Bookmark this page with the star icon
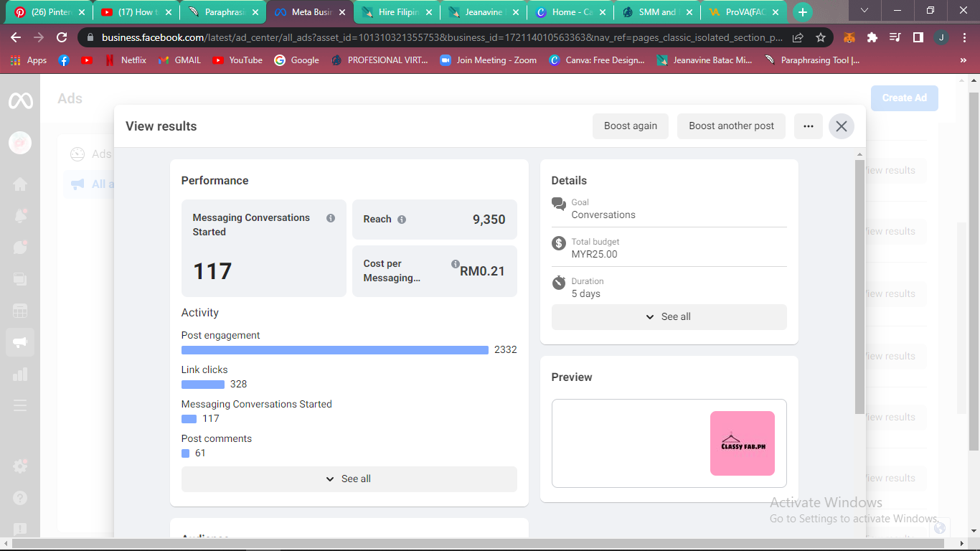This screenshot has height=551, width=980. click(821, 37)
